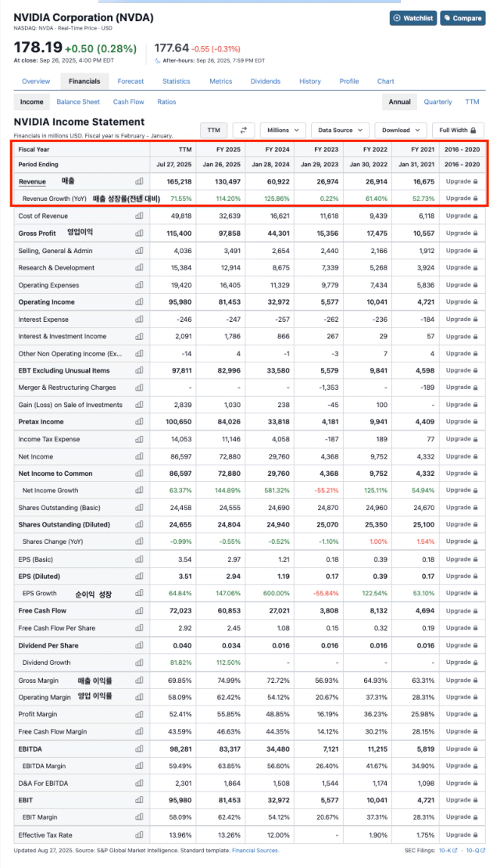Open the Financial Sources link
The image size is (500, 868).
[x=255, y=850]
